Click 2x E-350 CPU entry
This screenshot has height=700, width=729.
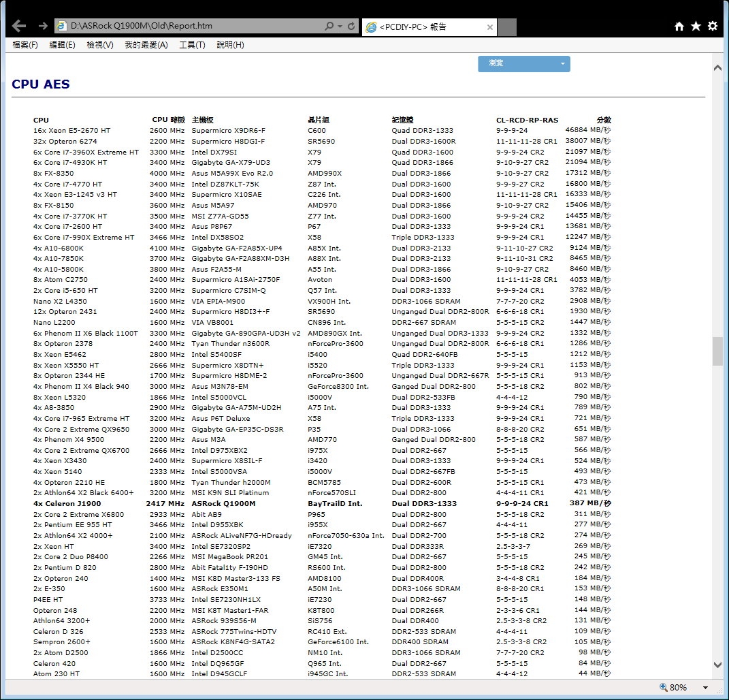tap(49, 589)
